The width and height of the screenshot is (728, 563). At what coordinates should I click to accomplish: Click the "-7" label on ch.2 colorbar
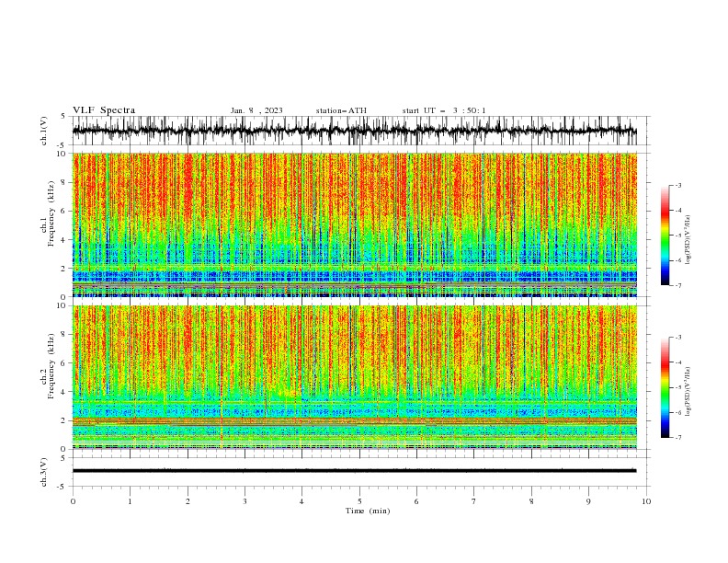(678, 438)
